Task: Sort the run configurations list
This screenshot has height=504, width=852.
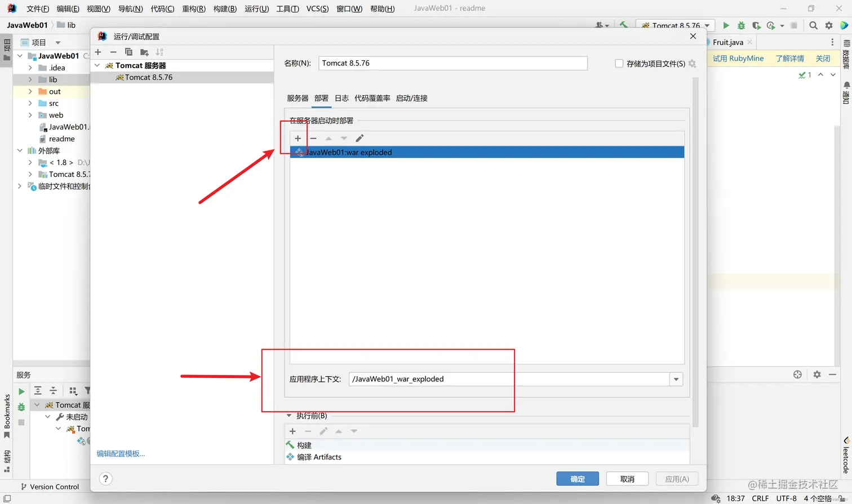Action: (x=159, y=52)
